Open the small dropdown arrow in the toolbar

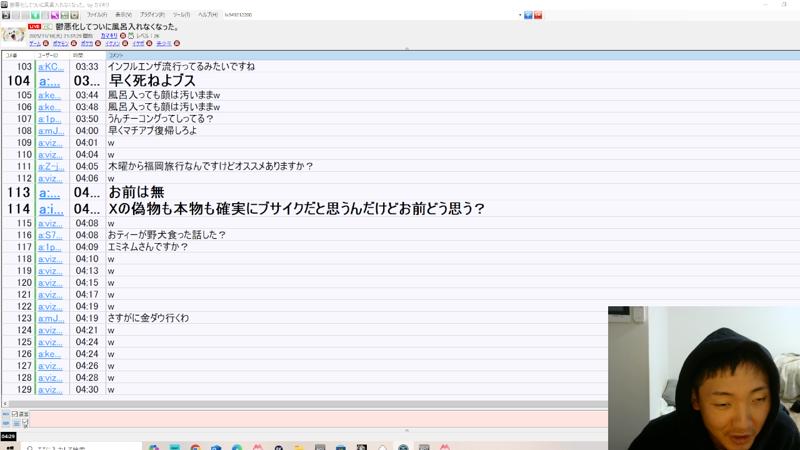click(x=520, y=15)
